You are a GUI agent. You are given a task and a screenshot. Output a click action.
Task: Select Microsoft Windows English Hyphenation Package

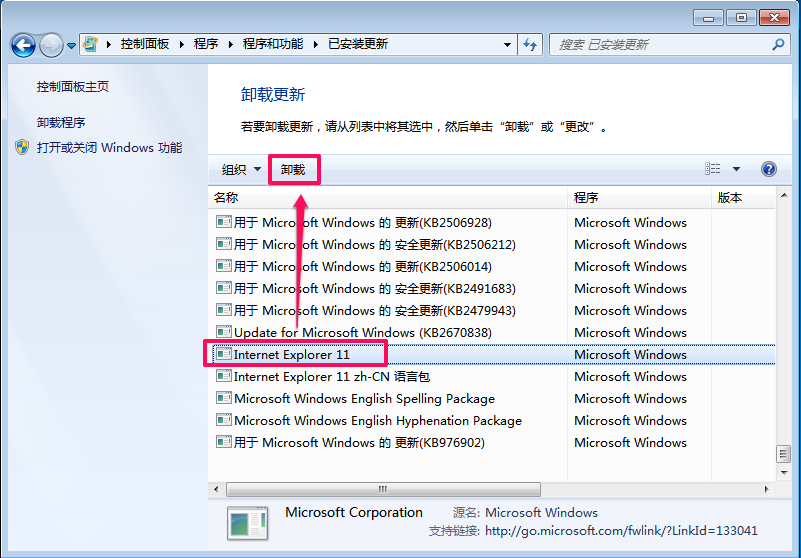492,421
